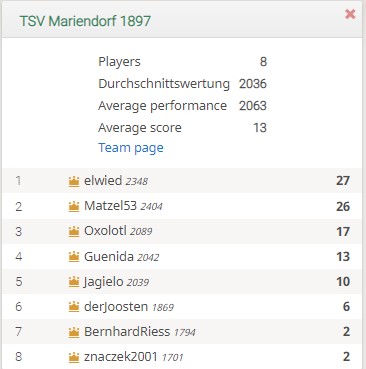The height and width of the screenshot is (369, 366).
Task: Open the TSV Mariendorf 1897 title link
Action: [x=85, y=21]
